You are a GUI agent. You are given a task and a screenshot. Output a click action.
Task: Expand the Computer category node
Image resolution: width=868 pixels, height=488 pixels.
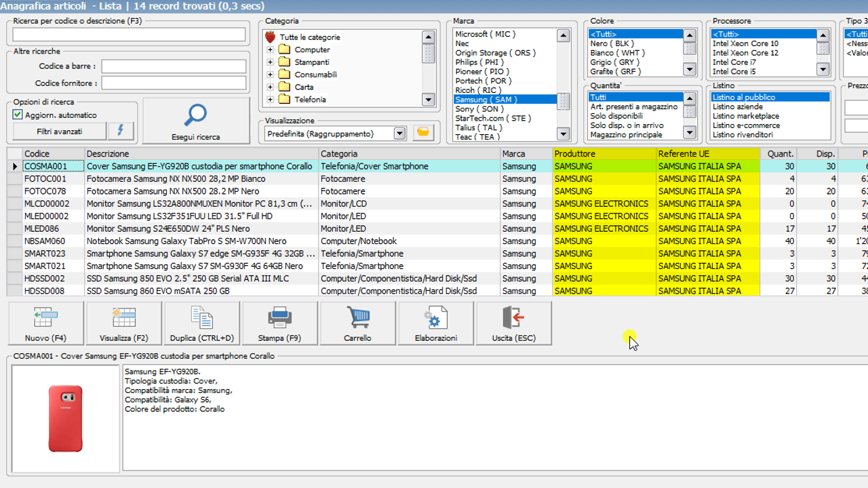pos(270,49)
